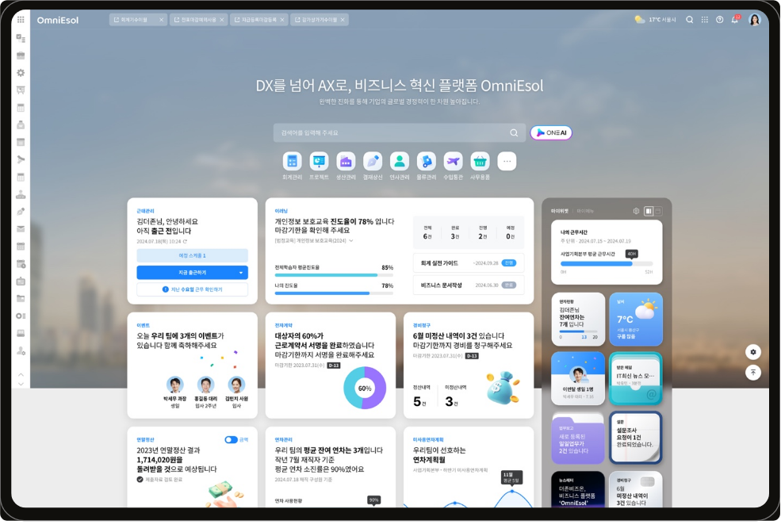The height and width of the screenshot is (532, 781).
Task: Open the top-right apps grid icon
Action: [x=705, y=20]
